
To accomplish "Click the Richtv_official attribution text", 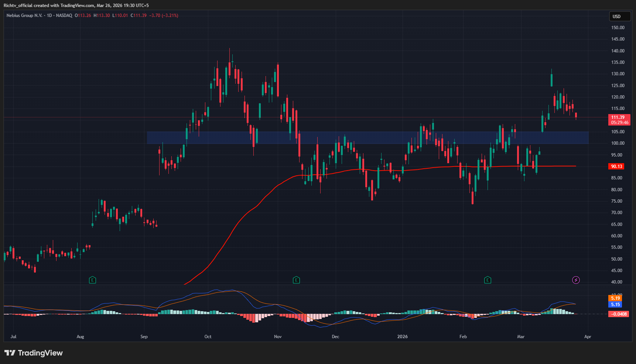I will click(18, 6).
